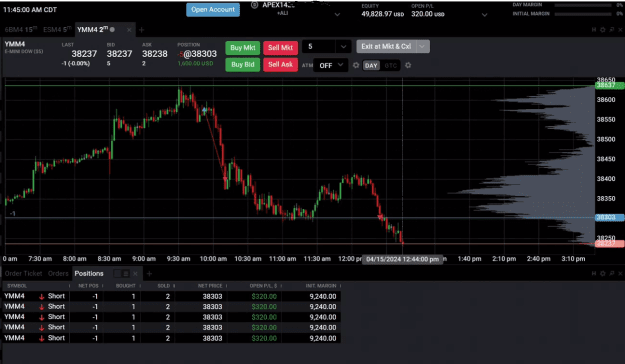625x364 pixels.
Task: Open the order quantity dropdown arrow
Action: pyautogui.click(x=343, y=47)
